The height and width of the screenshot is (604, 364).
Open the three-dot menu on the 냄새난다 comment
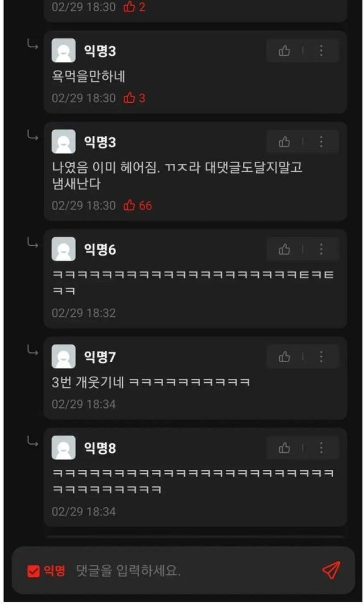pos(321,142)
